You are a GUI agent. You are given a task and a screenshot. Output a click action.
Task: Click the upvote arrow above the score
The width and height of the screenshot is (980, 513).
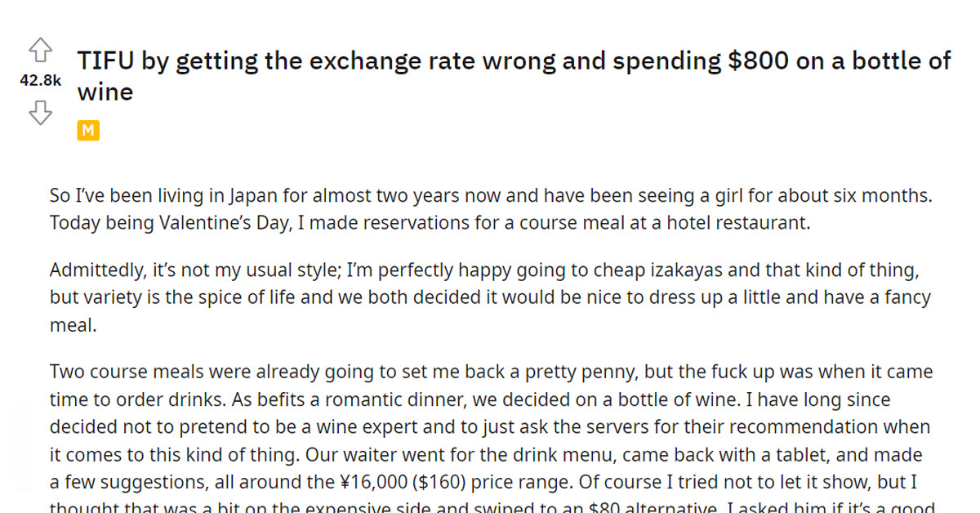(x=40, y=51)
